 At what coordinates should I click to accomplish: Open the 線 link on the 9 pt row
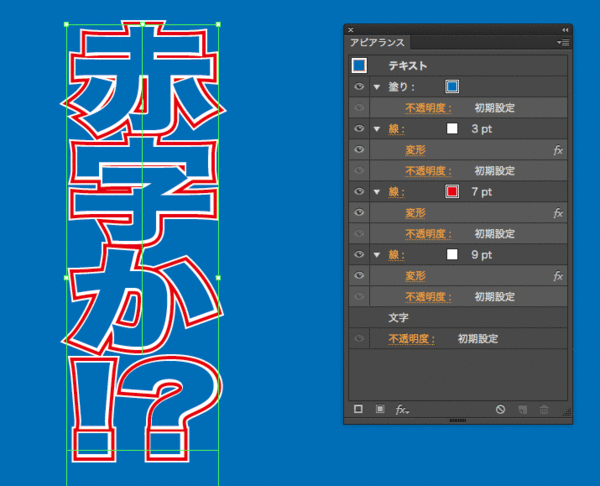click(x=396, y=255)
